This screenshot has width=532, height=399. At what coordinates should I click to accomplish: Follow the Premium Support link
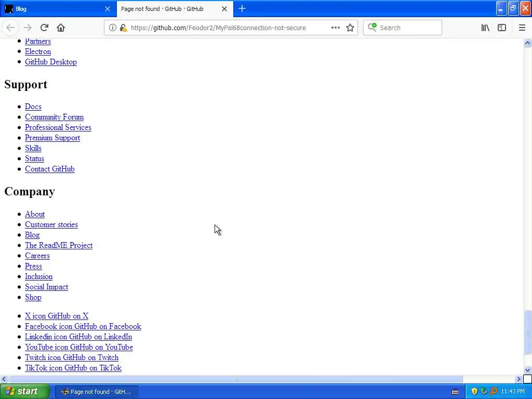(52, 138)
